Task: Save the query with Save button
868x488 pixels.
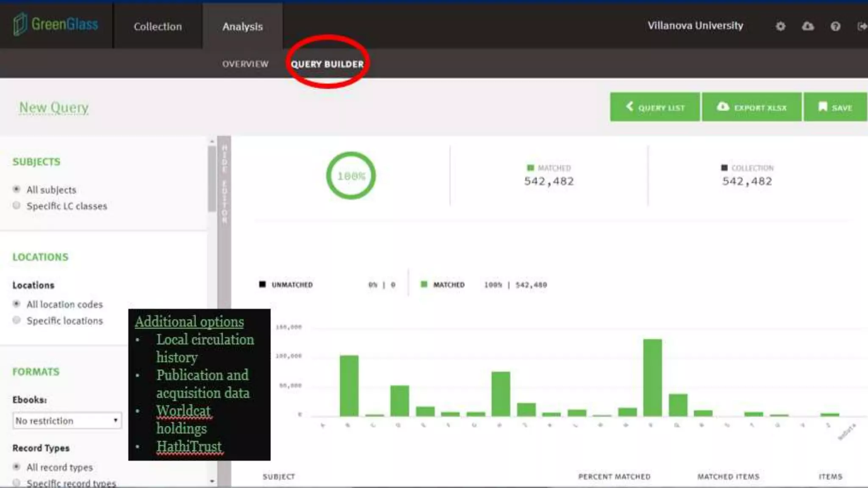Action: [835, 108]
